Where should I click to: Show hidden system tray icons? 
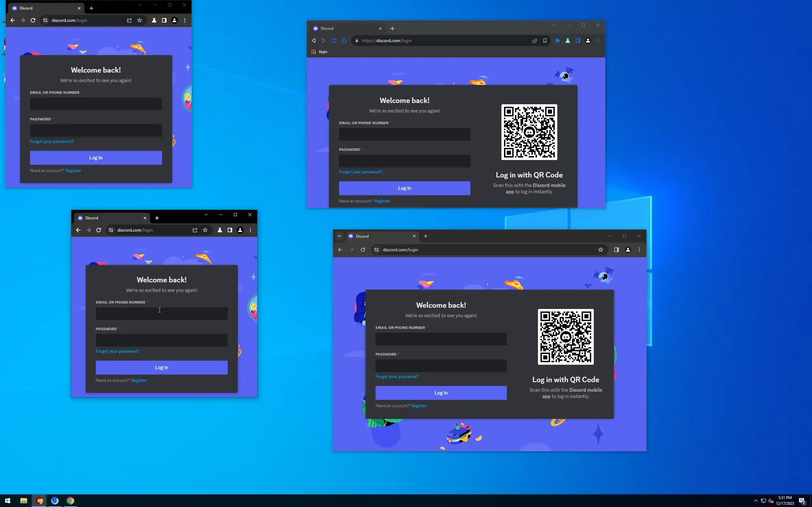coord(756,501)
